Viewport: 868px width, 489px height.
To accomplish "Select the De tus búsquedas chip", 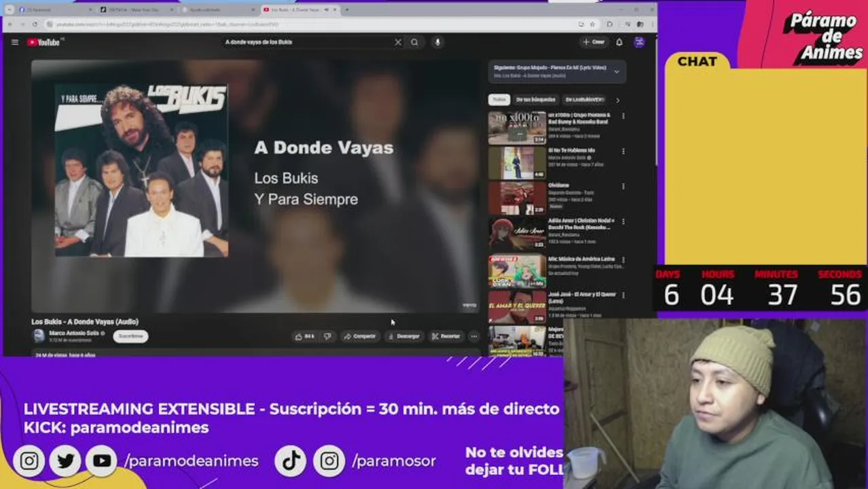I will coord(537,100).
